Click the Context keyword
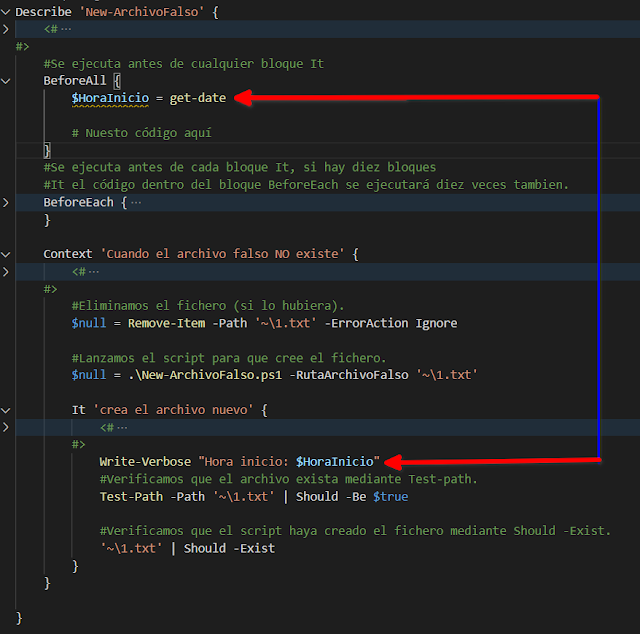The image size is (640, 634). pos(68,254)
